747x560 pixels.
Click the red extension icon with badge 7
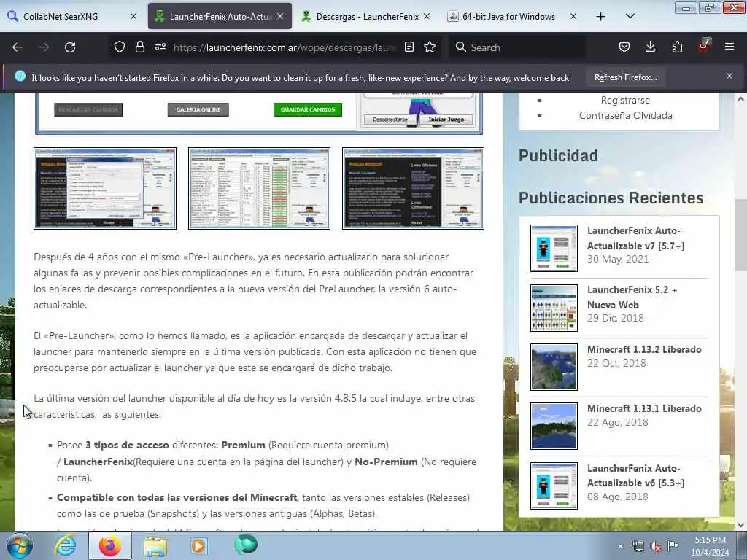click(704, 46)
